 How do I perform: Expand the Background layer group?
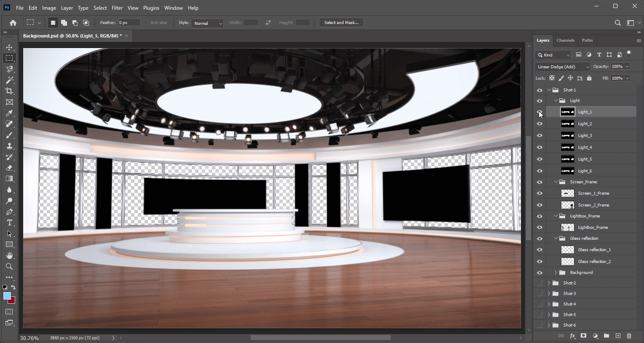coord(555,273)
